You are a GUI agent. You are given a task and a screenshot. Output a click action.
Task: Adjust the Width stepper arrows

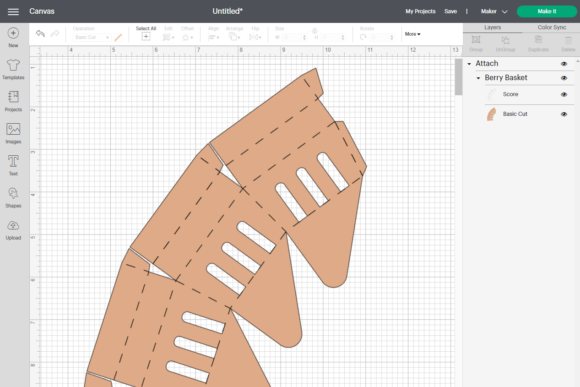pyautogui.click(x=304, y=37)
